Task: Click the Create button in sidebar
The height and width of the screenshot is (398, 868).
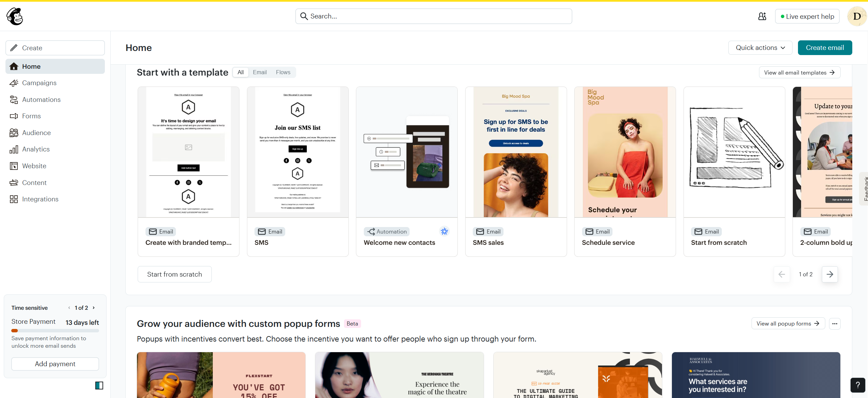Action: click(55, 48)
